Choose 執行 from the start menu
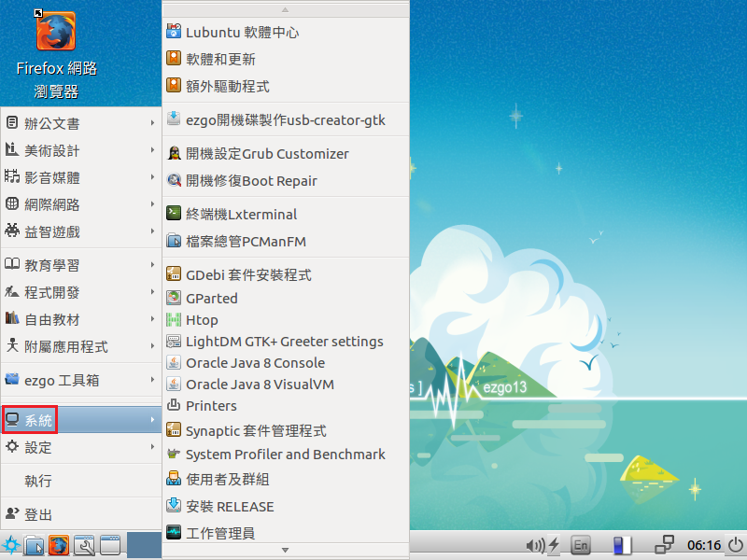The width and height of the screenshot is (747, 560). click(81, 481)
